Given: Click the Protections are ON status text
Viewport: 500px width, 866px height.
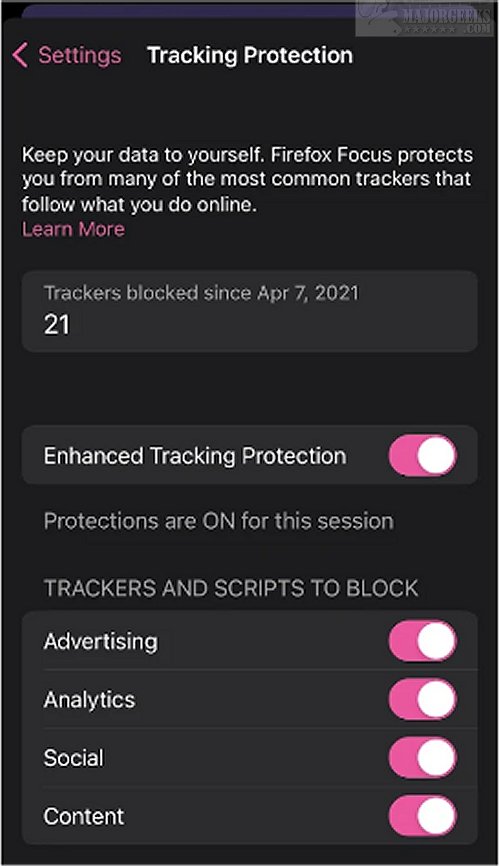Looking at the screenshot, I should click(219, 521).
